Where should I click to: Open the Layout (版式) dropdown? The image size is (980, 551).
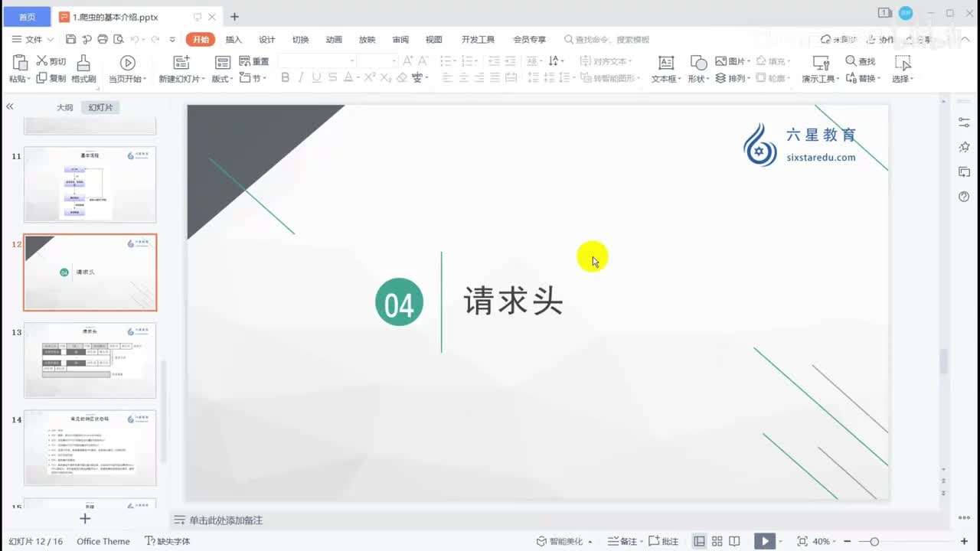click(x=223, y=78)
